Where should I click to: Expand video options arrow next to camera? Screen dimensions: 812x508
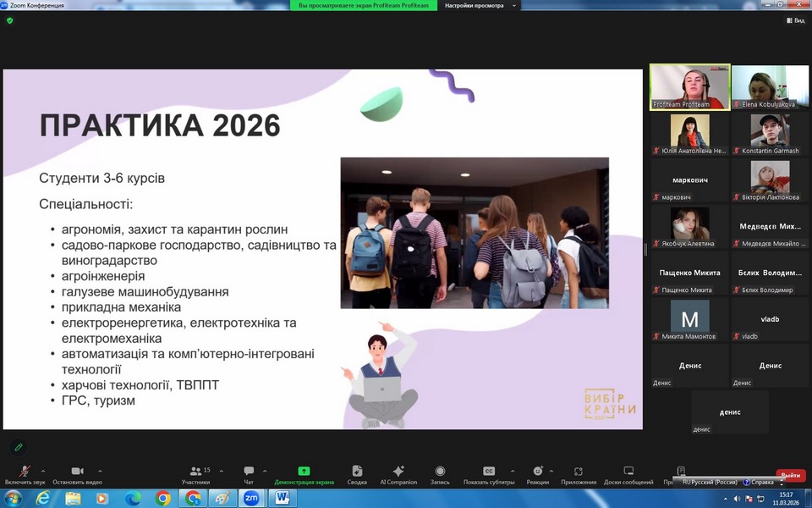pyautogui.click(x=100, y=471)
